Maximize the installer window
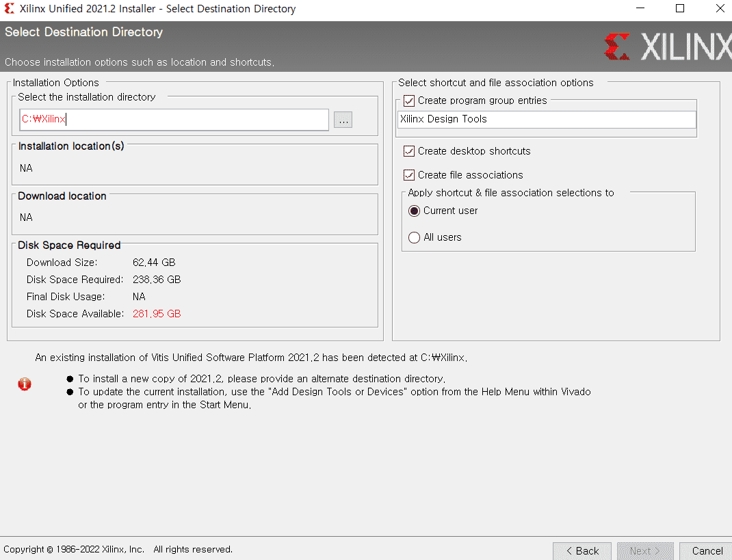732x560 pixels. (x=680, y=8)
